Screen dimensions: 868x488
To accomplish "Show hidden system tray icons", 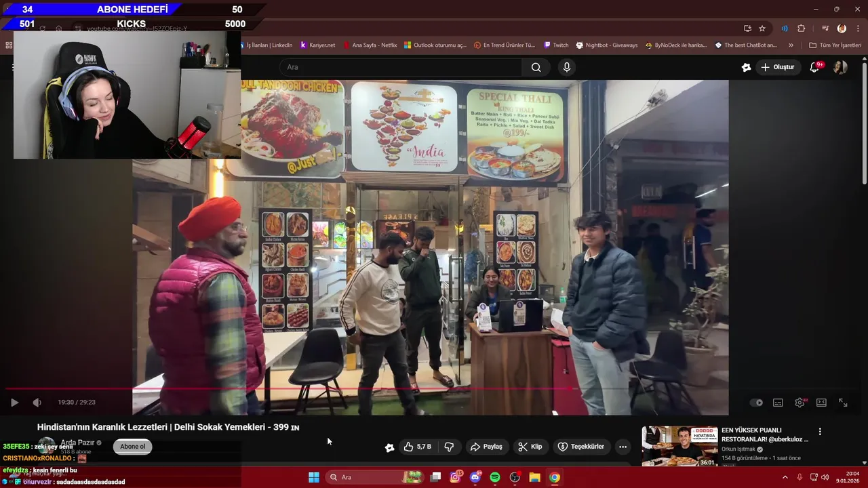I will click(x=785, y=477).
